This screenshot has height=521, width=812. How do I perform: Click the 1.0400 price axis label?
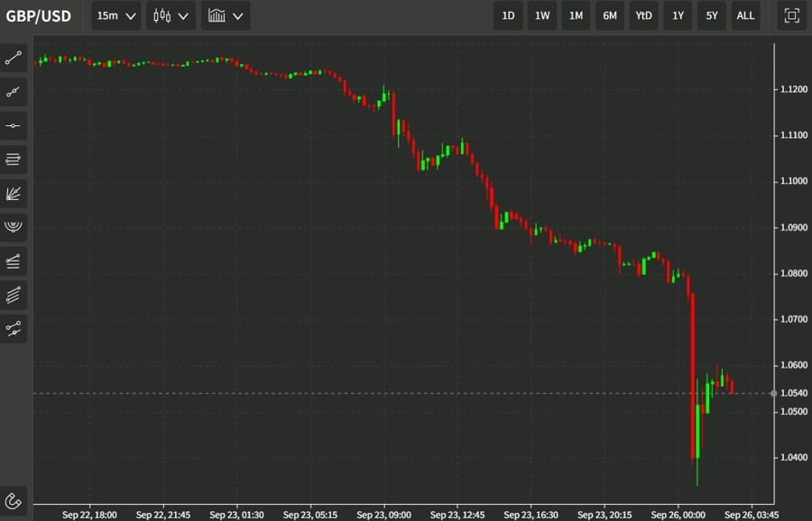click(793, 457)
